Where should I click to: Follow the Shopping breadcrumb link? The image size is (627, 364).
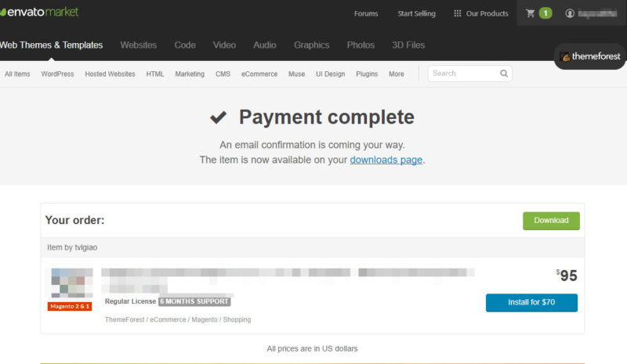click(237, 319)
